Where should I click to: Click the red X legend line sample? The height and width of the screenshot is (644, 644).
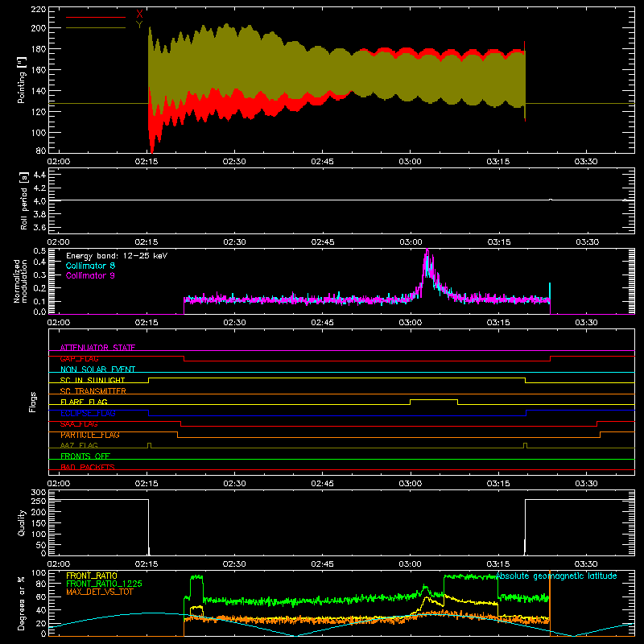point(96,17)
